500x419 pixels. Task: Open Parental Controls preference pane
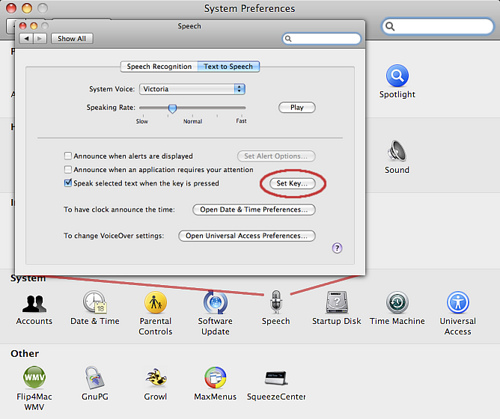tap(155, 313)
